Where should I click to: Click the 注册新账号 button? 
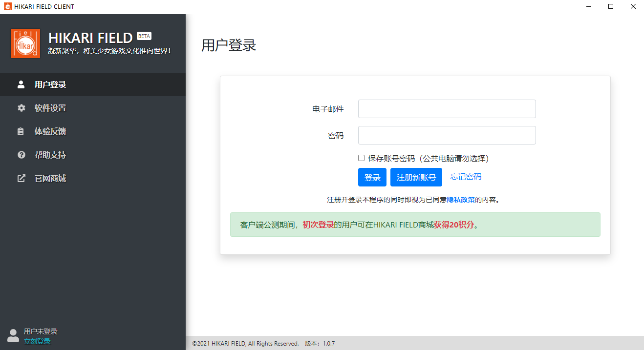(416, 177)
